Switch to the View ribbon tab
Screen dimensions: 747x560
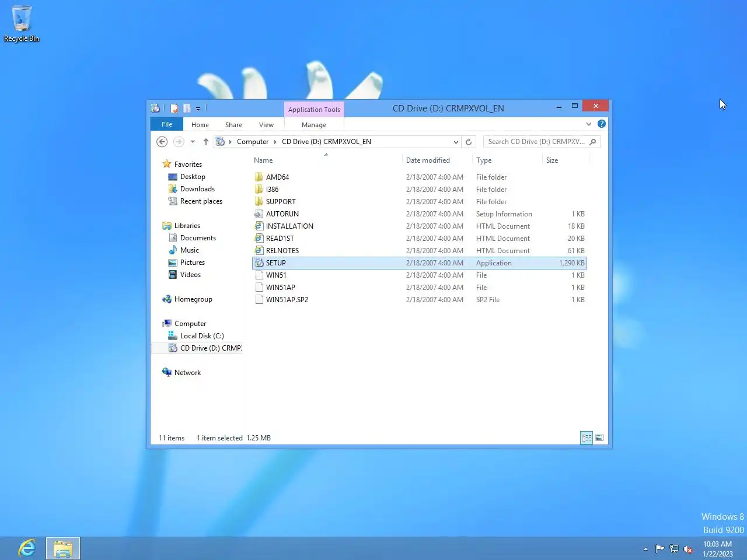[266, 125]
